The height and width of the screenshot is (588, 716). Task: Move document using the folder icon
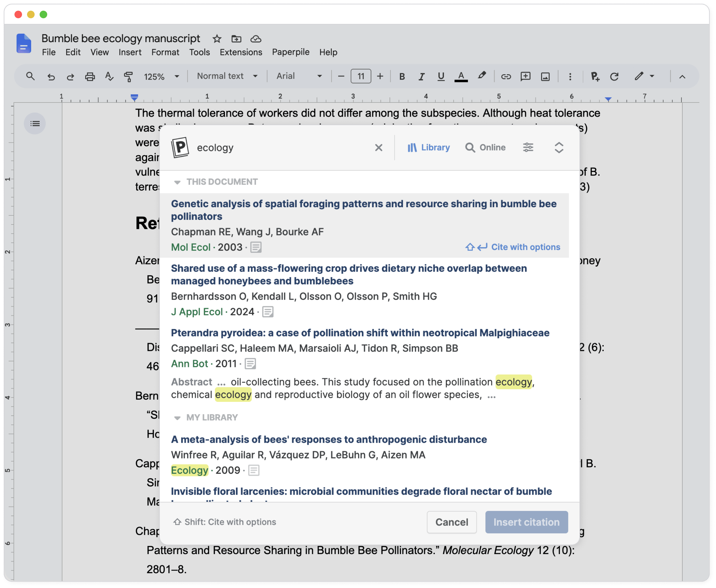tap(236, 39)
